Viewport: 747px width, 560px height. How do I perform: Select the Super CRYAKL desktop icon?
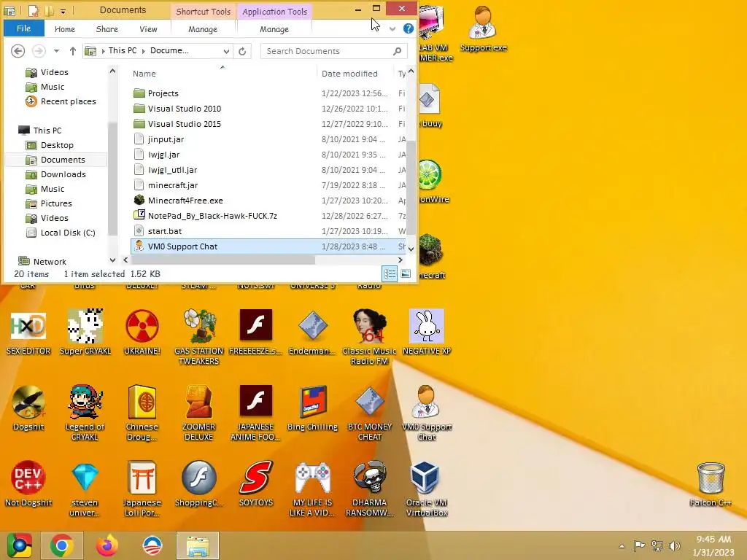(85, 332)
